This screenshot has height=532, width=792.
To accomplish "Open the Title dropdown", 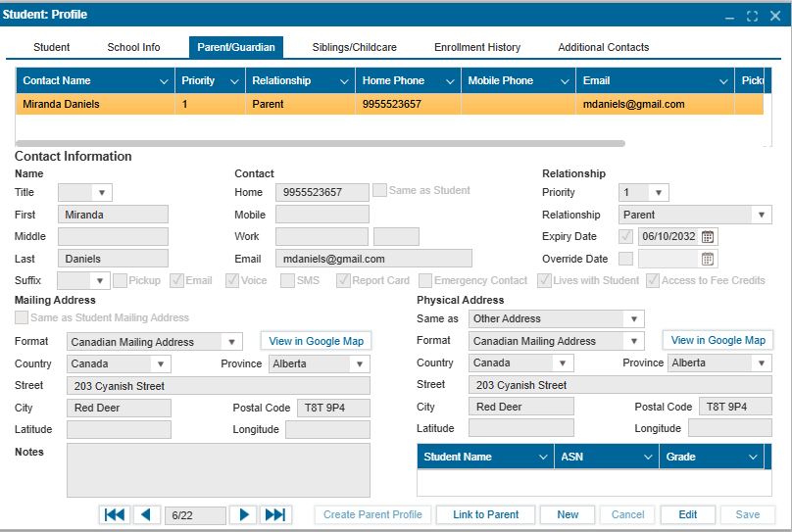I will point(102,193).
